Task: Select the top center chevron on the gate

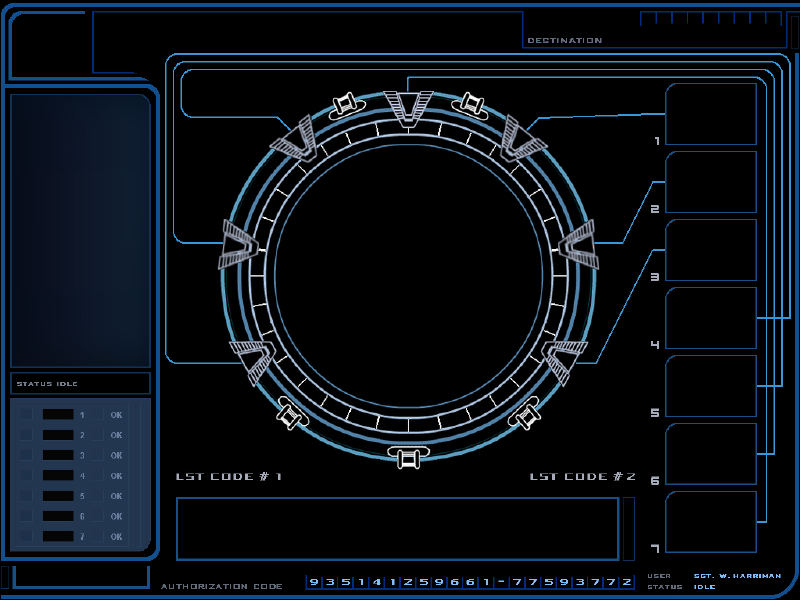Action: pyautogui.click(x=408, y=109)
